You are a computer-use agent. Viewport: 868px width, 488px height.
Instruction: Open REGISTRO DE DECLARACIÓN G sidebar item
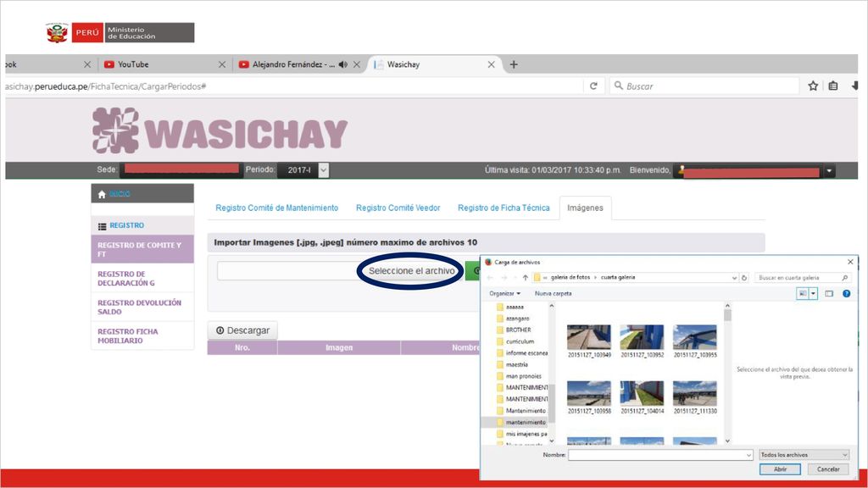pos(142,278)
